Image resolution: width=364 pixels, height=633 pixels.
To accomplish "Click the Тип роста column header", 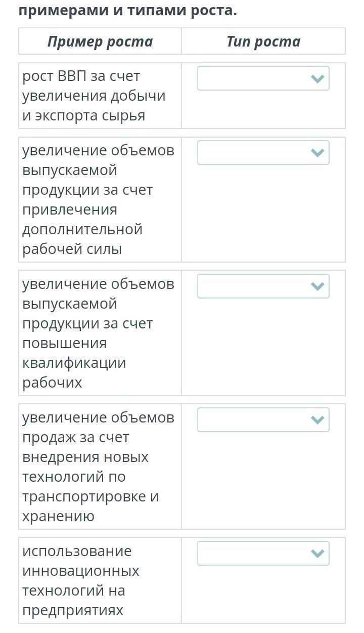I will pyautogui.click(x=263, y=41).
